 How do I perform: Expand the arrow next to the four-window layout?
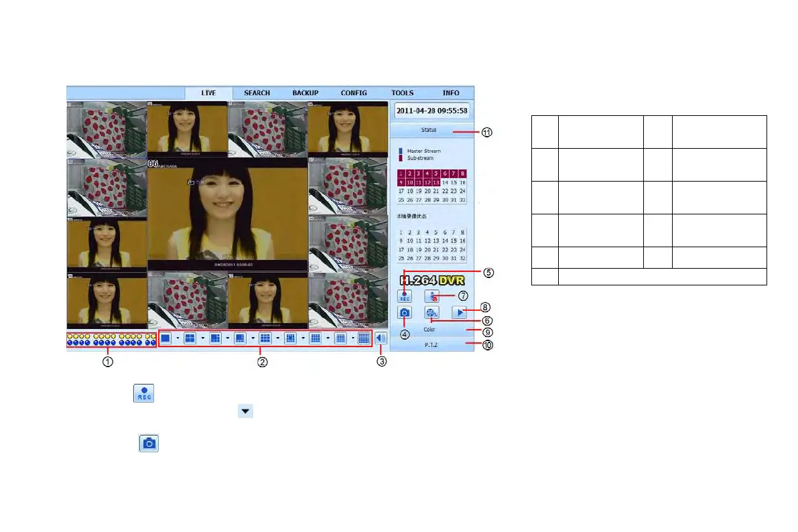[202, 338]
